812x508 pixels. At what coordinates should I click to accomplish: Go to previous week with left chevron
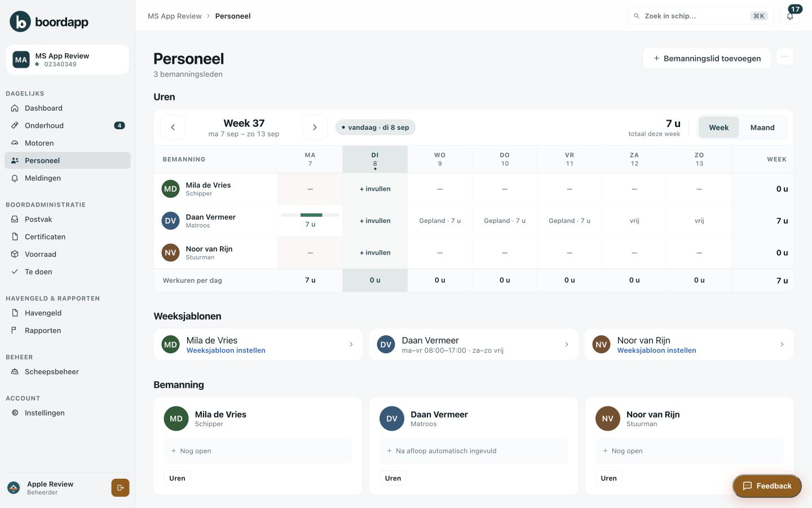click(x=173, y=128)
